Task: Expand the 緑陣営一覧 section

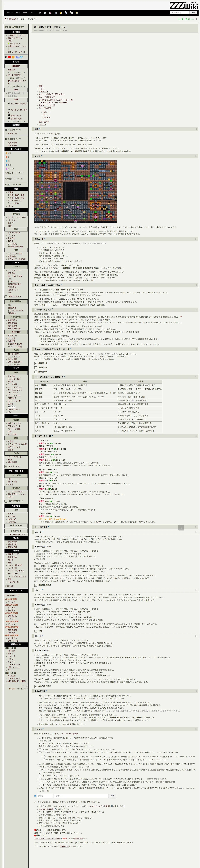Action: click(x=35, y=363)
